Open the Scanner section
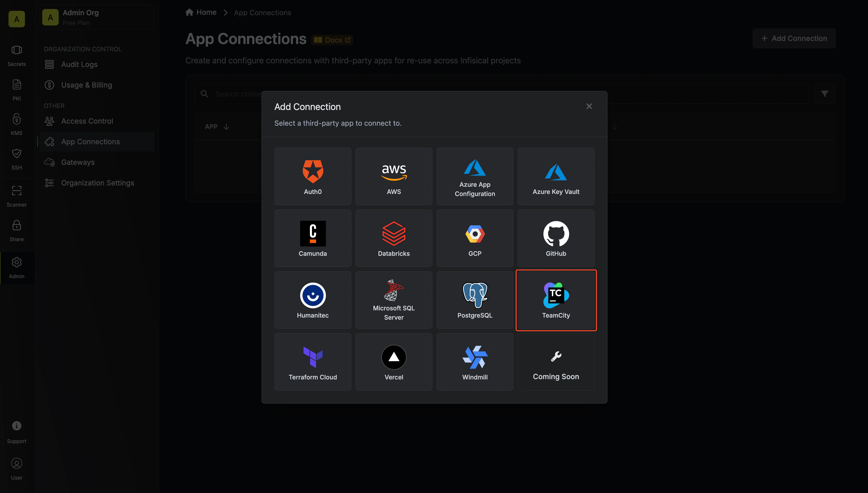868x493 pixels. coord(16,196)
